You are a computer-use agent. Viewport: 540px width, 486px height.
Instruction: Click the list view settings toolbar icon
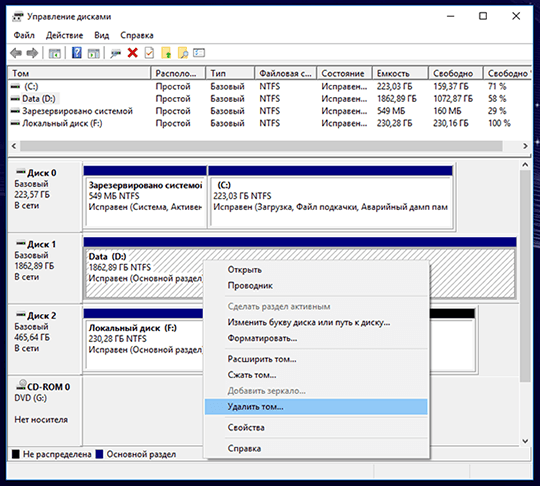pyautogui.click(x=199, y=53)
